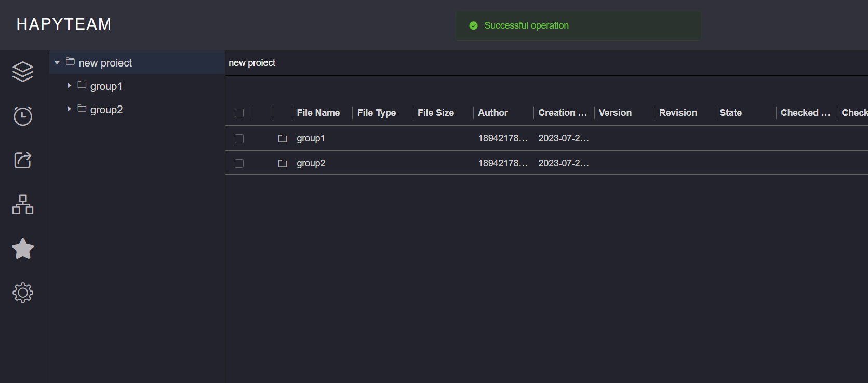Viewport: 868px width, 383px height.
Task: Open the share sidebar icon
Action: 23,160
